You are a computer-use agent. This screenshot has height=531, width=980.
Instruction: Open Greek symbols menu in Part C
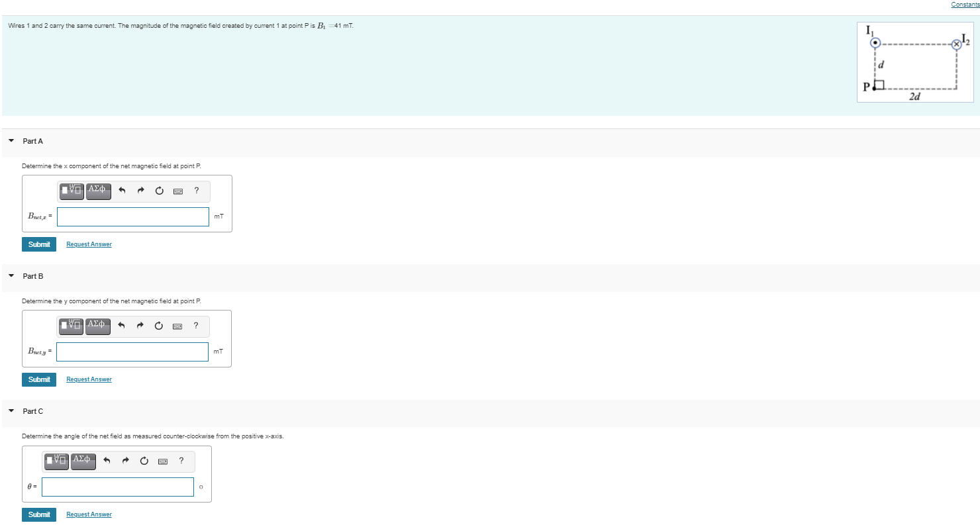point(83,460)
